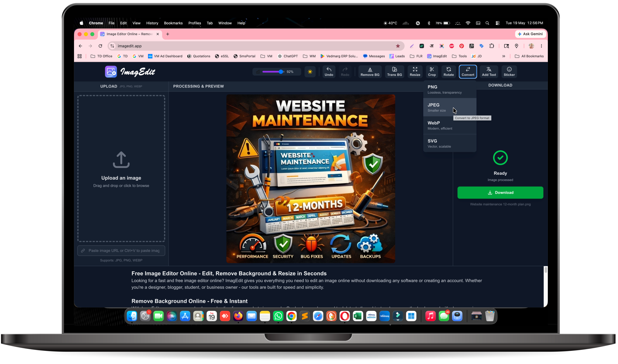Open the Tools bookmark folder

(459, 56)
